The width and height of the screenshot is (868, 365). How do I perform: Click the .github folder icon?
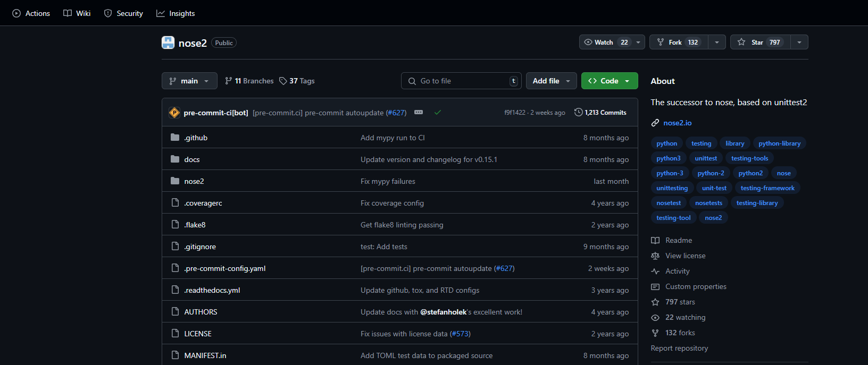175,137
